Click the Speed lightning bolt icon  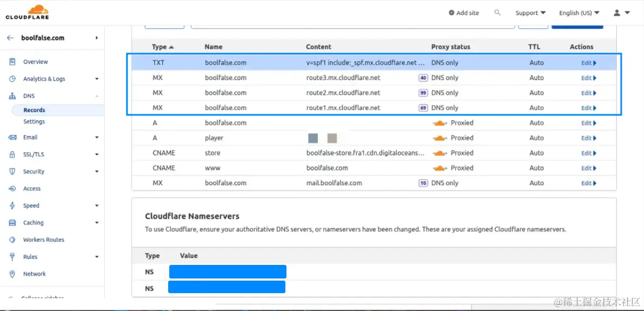(x=12, y=205)
